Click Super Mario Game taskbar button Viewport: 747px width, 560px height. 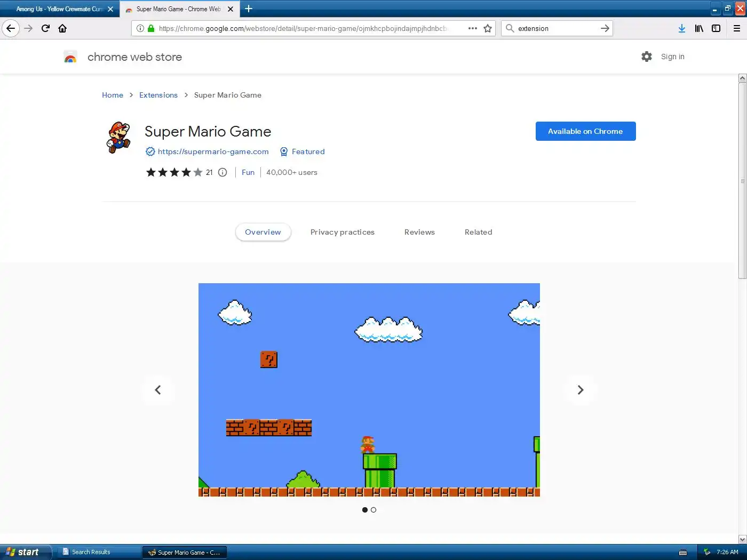click(x=185, y=552)
